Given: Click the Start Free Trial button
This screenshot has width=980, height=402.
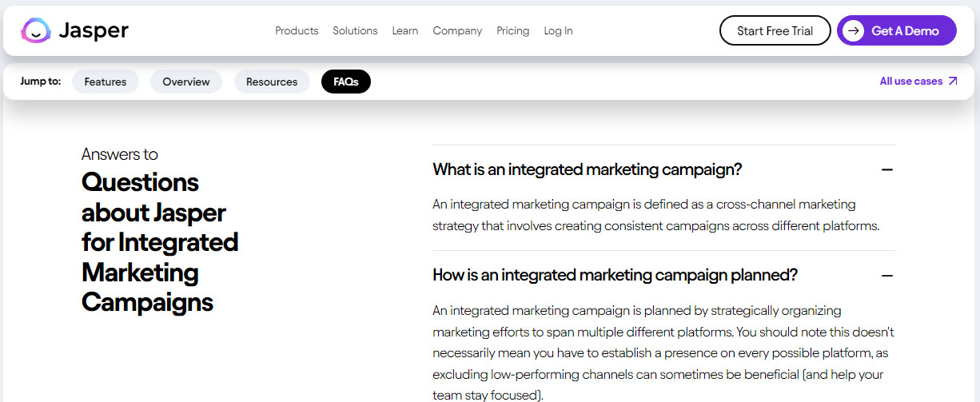Looking at the screenshot, I should pyautogui.click(x=775, y=30).
